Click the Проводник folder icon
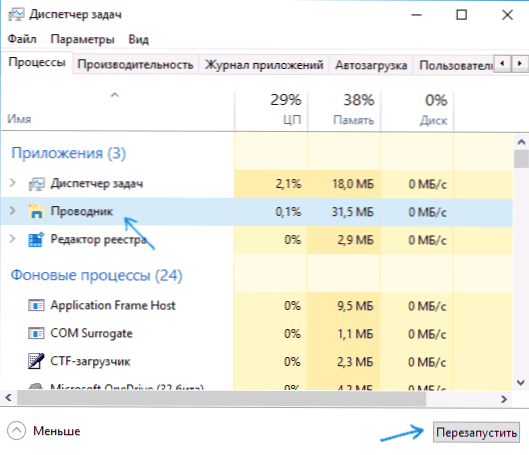 click(36, 211)
